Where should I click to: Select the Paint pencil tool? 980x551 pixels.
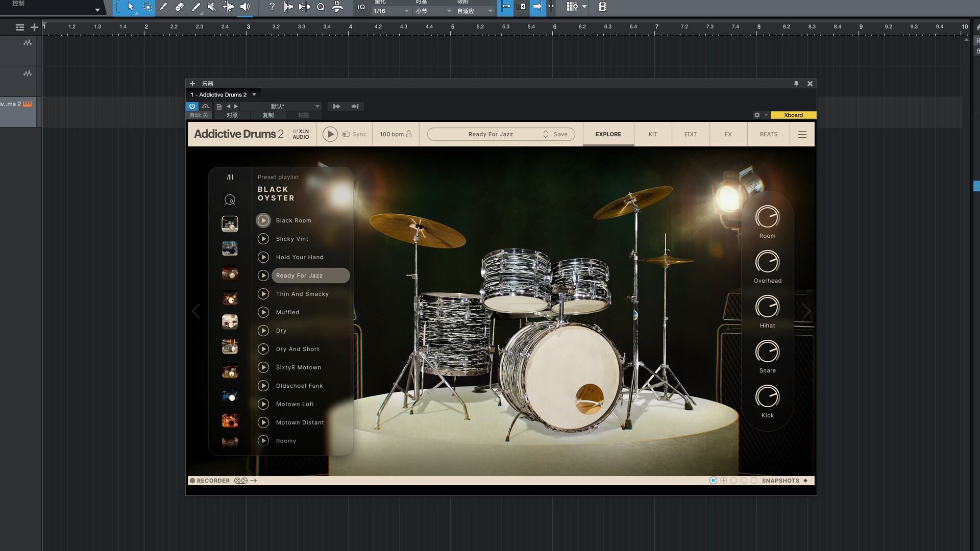[196, 7]
